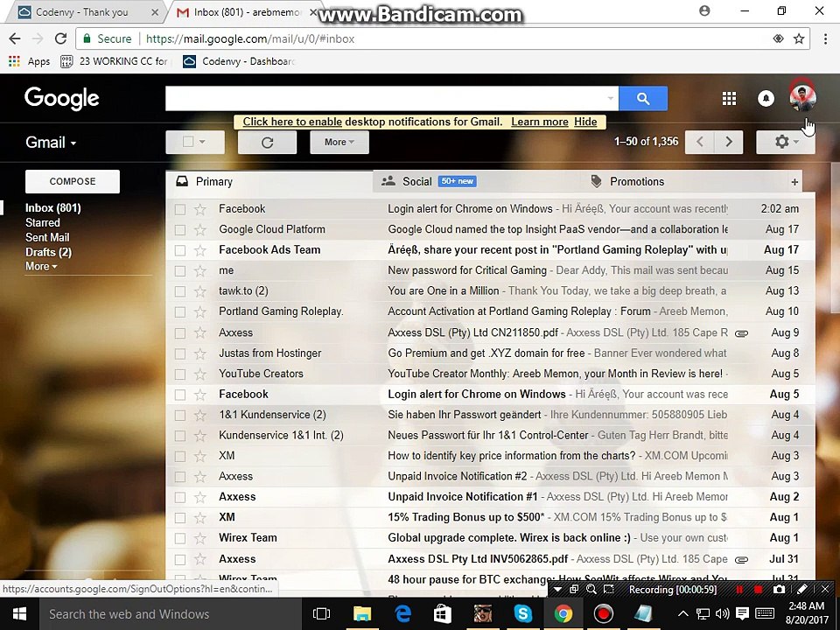Open the Inbox (801) folder

pos(53,208)
